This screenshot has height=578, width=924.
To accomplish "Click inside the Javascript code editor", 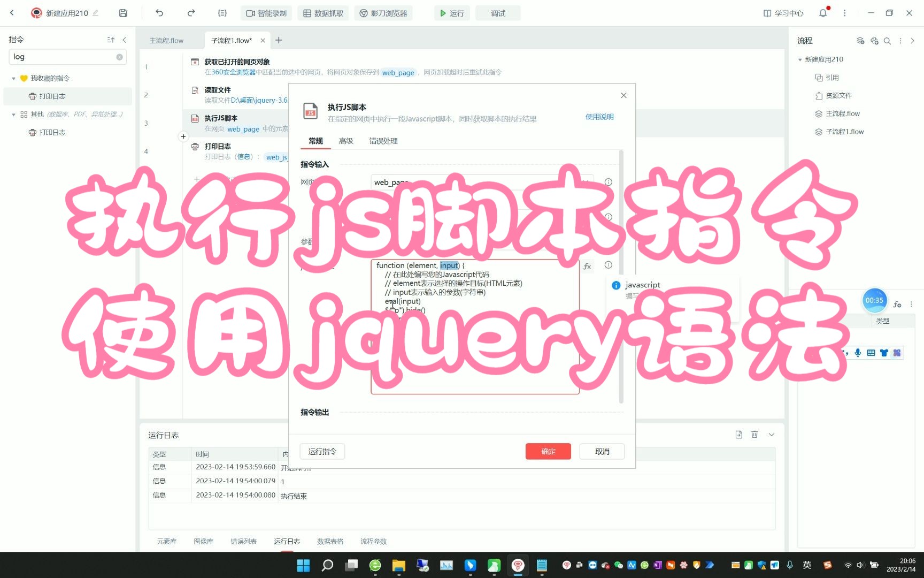I will [475, 327].
